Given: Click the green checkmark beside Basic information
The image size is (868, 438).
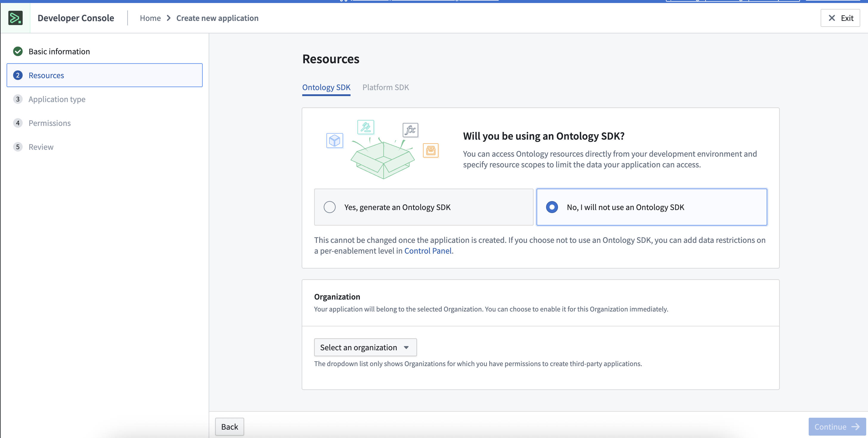Looking at the screenshot, I should coord(18,51).
